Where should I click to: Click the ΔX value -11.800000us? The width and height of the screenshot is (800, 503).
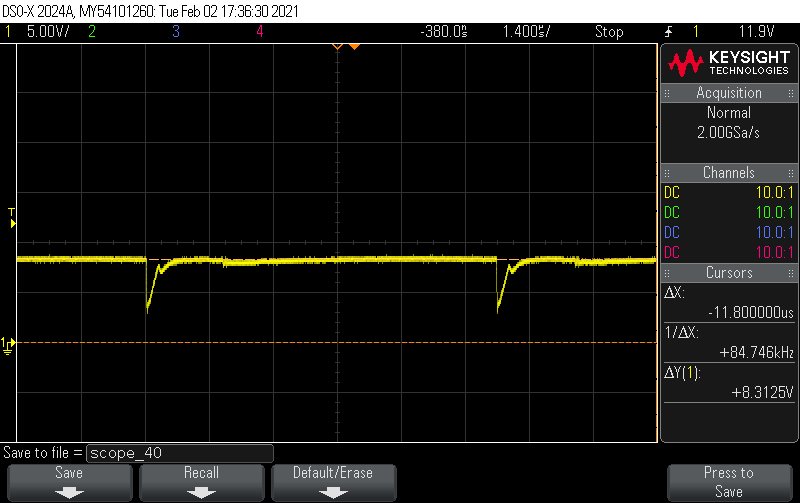(x=751, y=312)
